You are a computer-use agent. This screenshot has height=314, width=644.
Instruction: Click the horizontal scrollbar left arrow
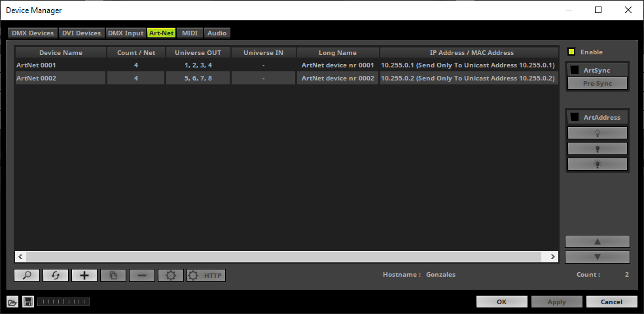pos(20,256)
